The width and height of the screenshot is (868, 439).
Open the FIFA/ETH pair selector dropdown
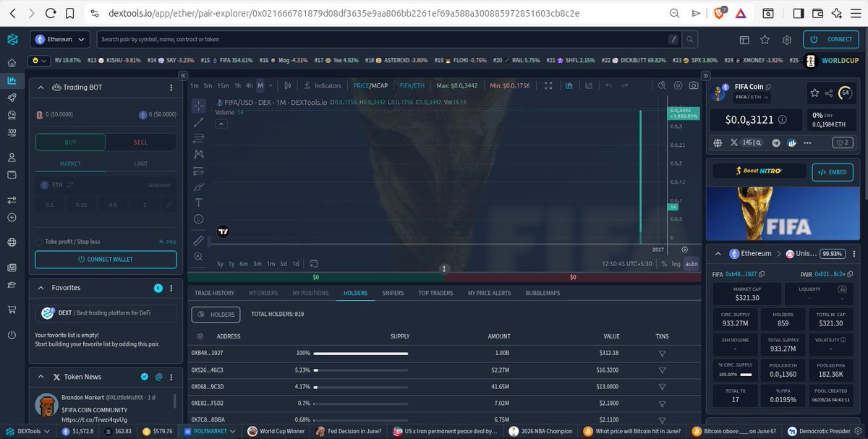coord(752,96)
